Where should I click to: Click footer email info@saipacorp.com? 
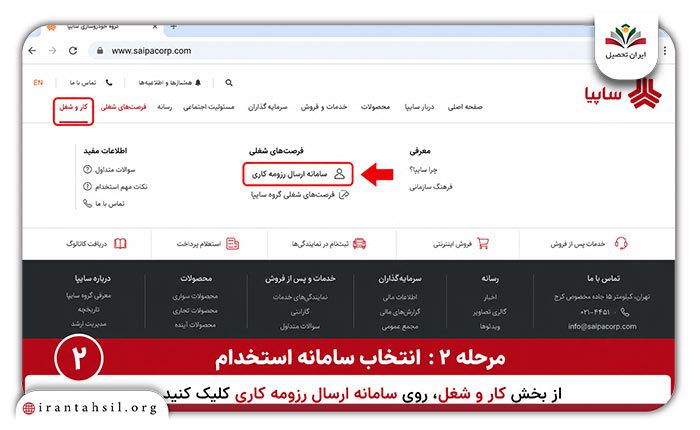click(x=602, y=326)
